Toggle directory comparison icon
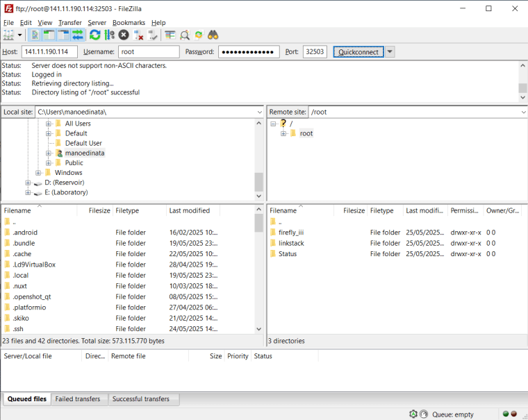The height and width of the screenshot is (420, 528). click(x=185, y=35)
